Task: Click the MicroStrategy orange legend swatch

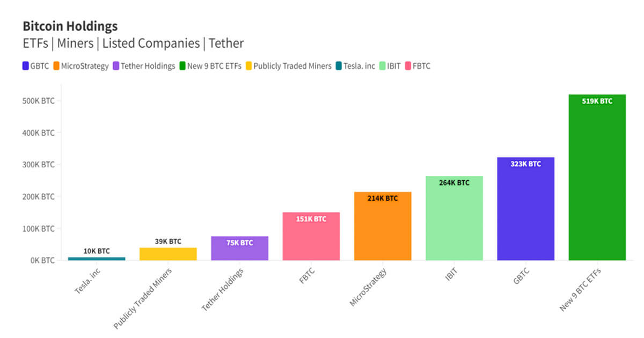Action: tap(56, 66)
